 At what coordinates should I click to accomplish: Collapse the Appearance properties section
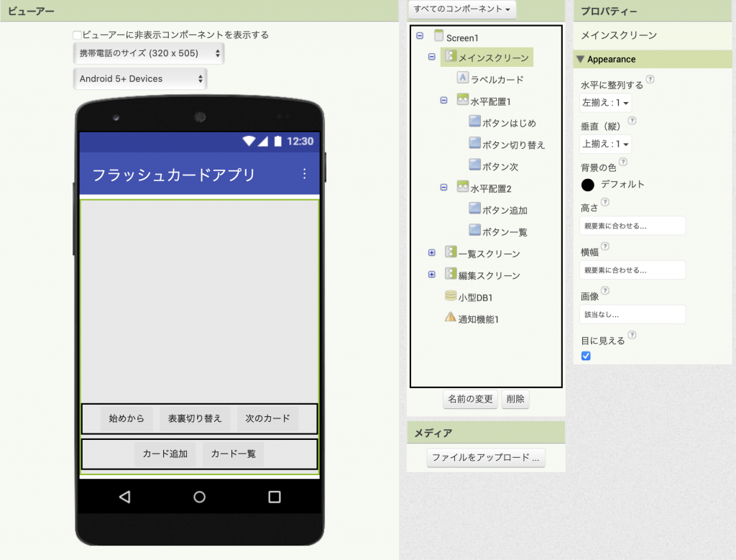[581, 59]
